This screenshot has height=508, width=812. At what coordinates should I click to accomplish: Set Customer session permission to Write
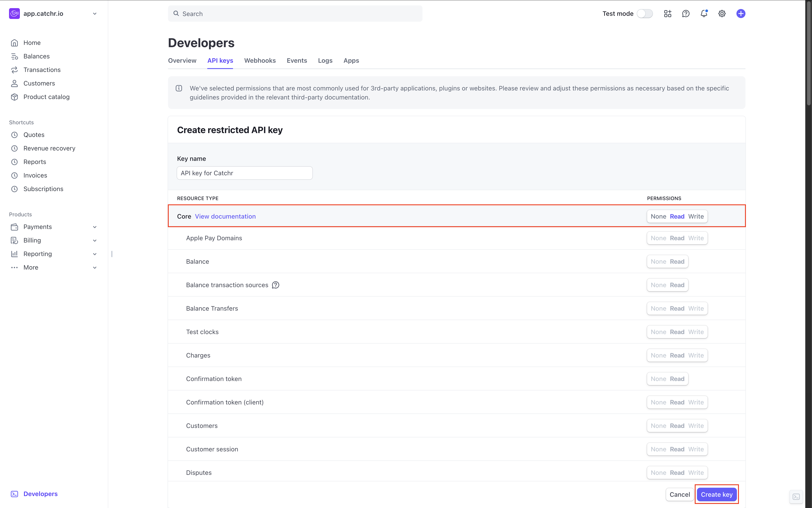coord(696,449)
